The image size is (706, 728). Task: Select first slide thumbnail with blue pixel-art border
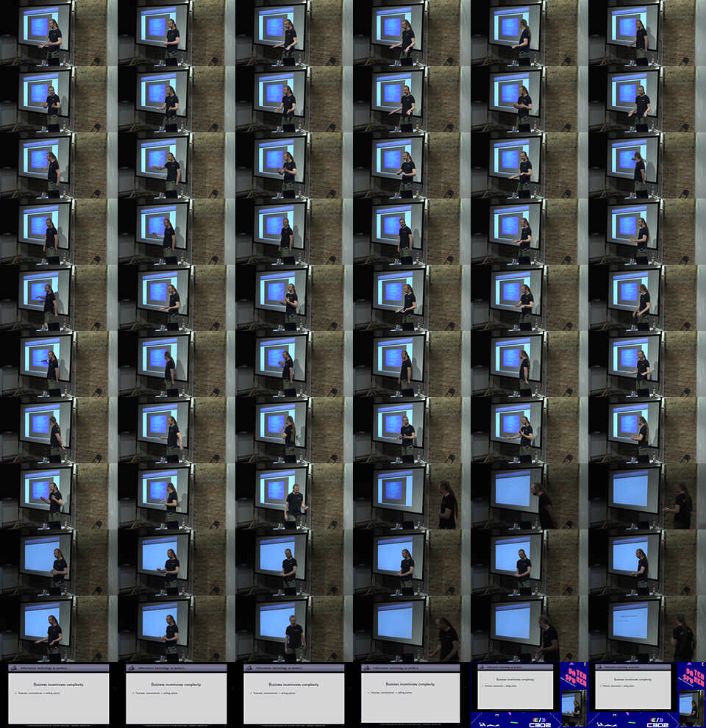(529, 695)
